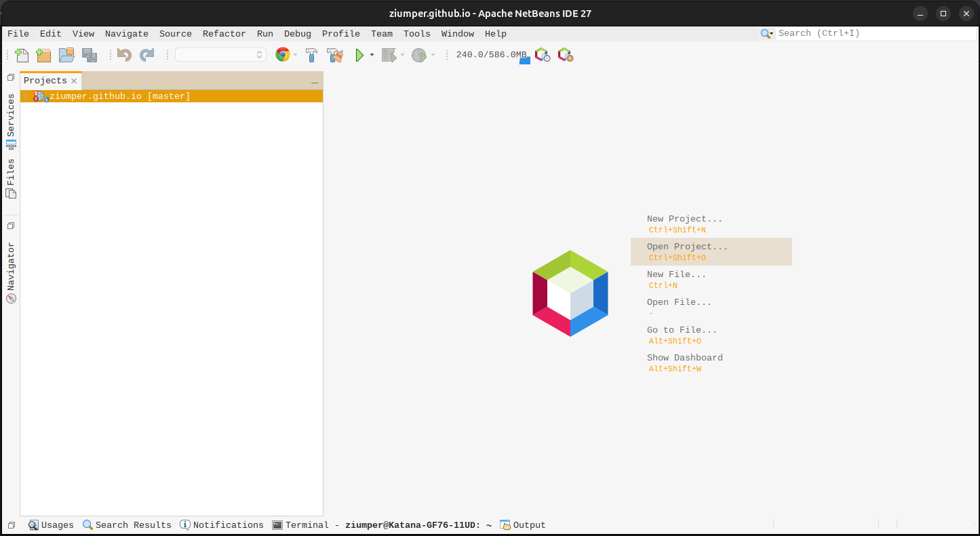Click the Open Project folder icon
The width and height of the screenshot is (980, 536).
click(x=66, y=55)
